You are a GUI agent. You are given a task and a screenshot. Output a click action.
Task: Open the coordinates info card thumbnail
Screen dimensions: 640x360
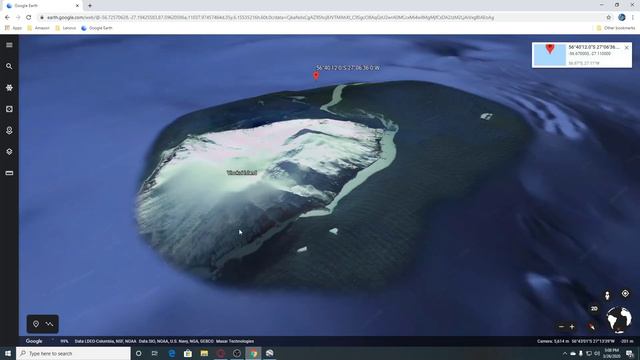550,55
